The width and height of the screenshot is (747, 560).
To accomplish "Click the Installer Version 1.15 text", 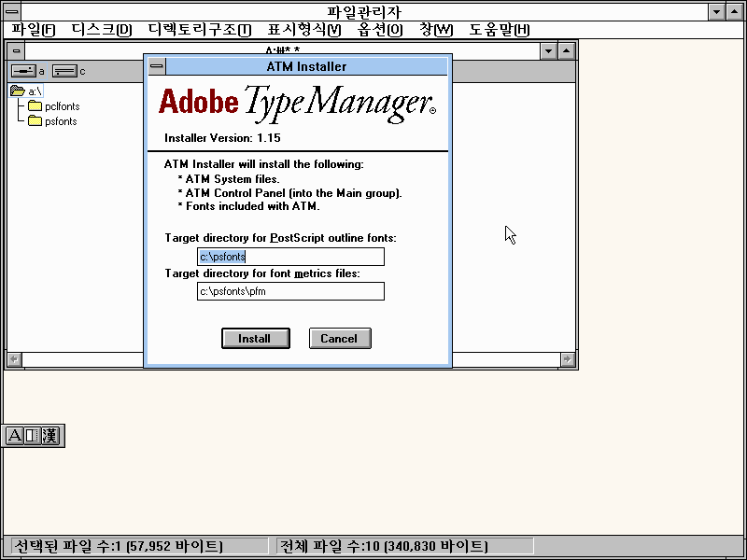I will (x=222, y=138).
